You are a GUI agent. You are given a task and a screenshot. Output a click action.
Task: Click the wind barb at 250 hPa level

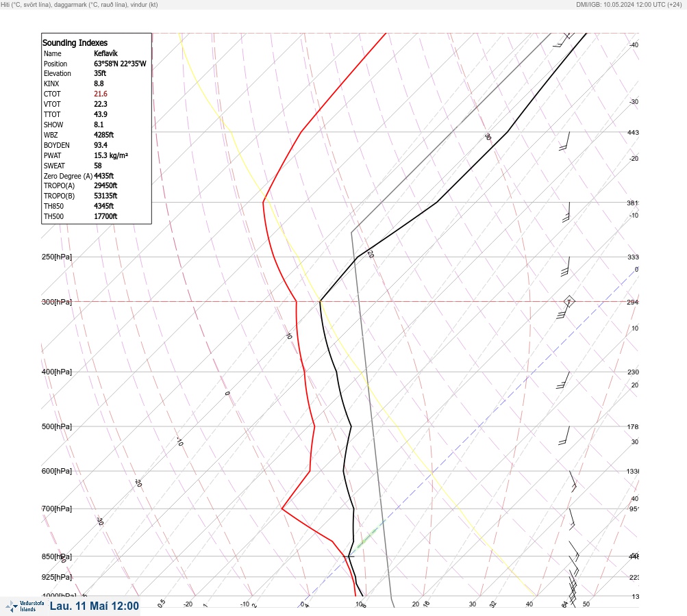(x=566, y=267)
